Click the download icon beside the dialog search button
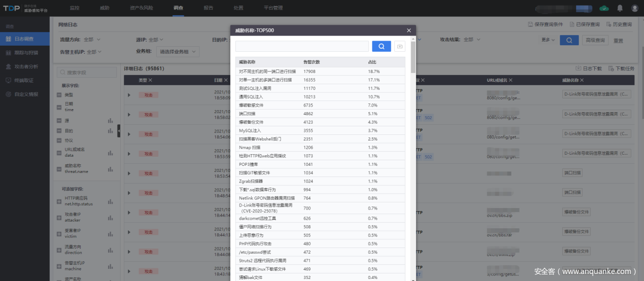 [400, 46]
